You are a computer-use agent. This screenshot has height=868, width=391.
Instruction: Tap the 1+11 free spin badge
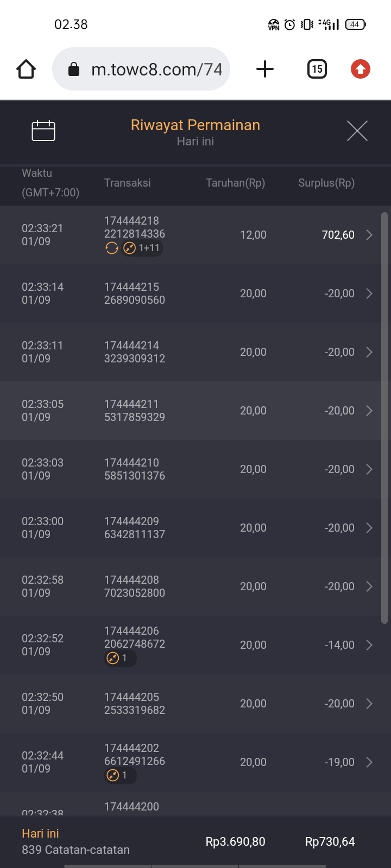[142, 248]
